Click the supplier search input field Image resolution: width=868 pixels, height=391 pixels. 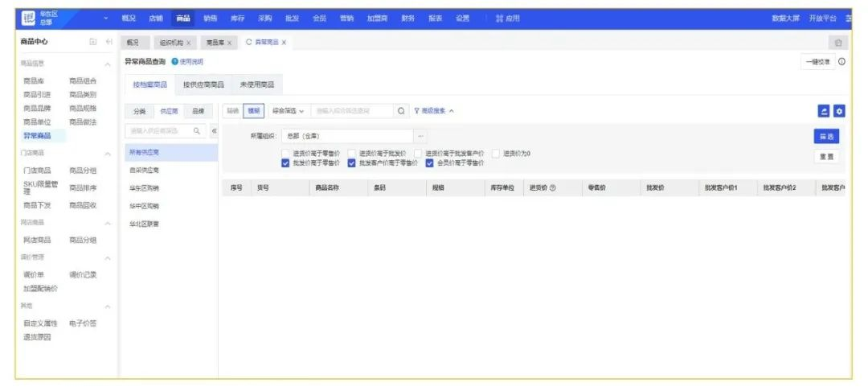161,130
